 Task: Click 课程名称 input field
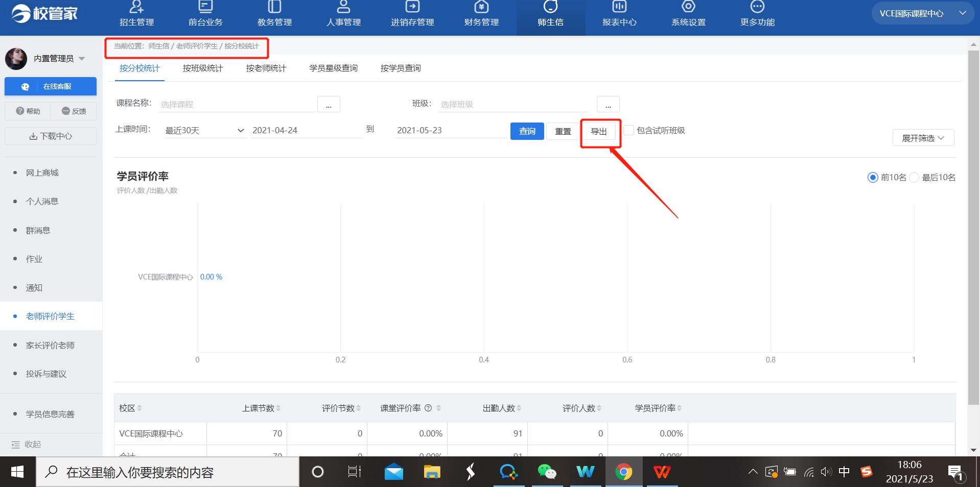click(x=237, y=104)
